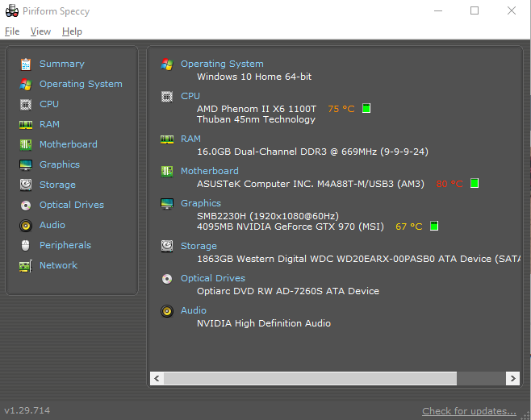Click the RAM module icon in sidebar
Image resolution: width=531 pixels, height=420 pixels.
point(26,125)
